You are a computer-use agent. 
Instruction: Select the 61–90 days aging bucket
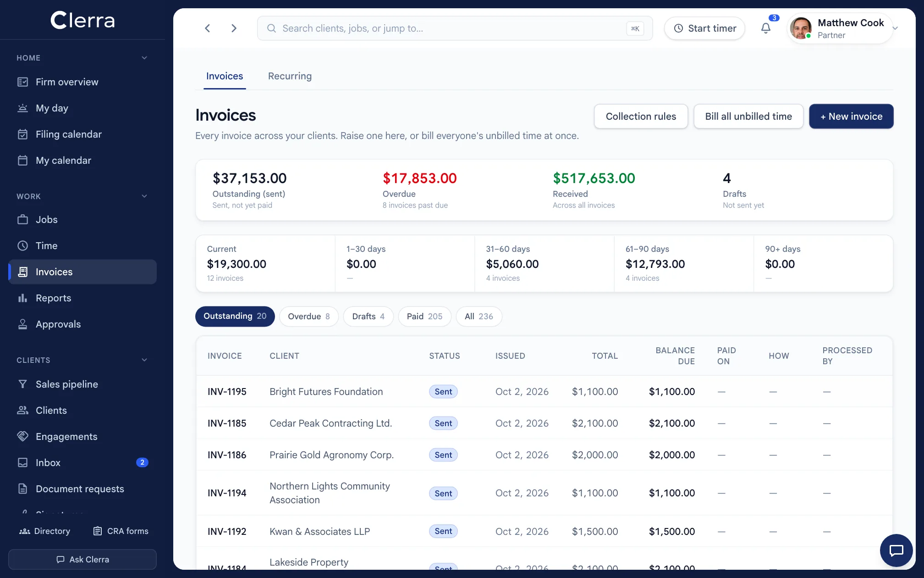[684, 264]
